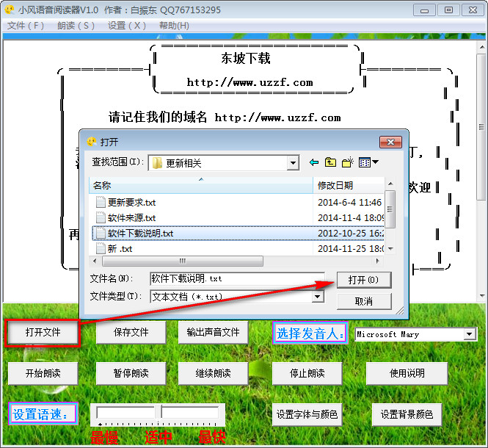Screen dimensions: 488x448
Task: Go back to the last visited folder
Action: coord(314,162)
